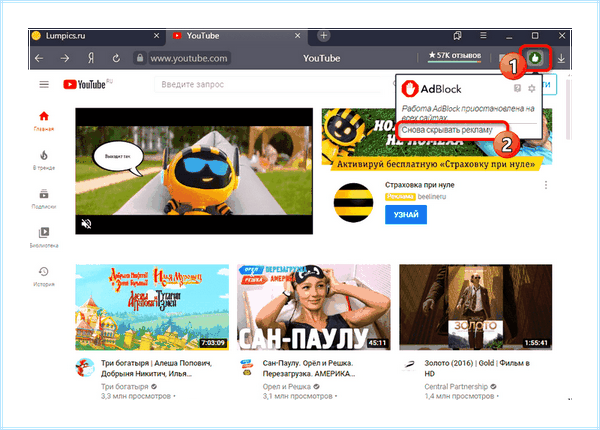The height and width of the screenshot is (430, 600).
Task: Open Орел и Решка channel name
Action: (x=287, y=386)
